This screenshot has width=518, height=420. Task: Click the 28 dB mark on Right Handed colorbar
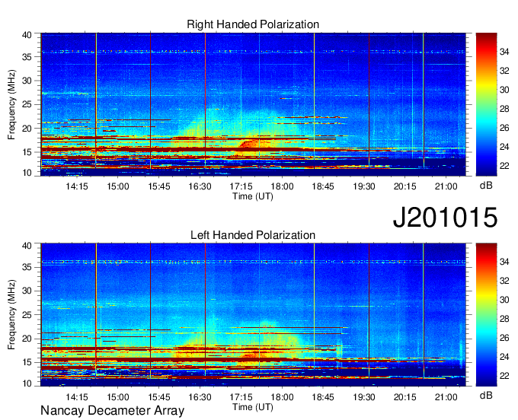504,109
